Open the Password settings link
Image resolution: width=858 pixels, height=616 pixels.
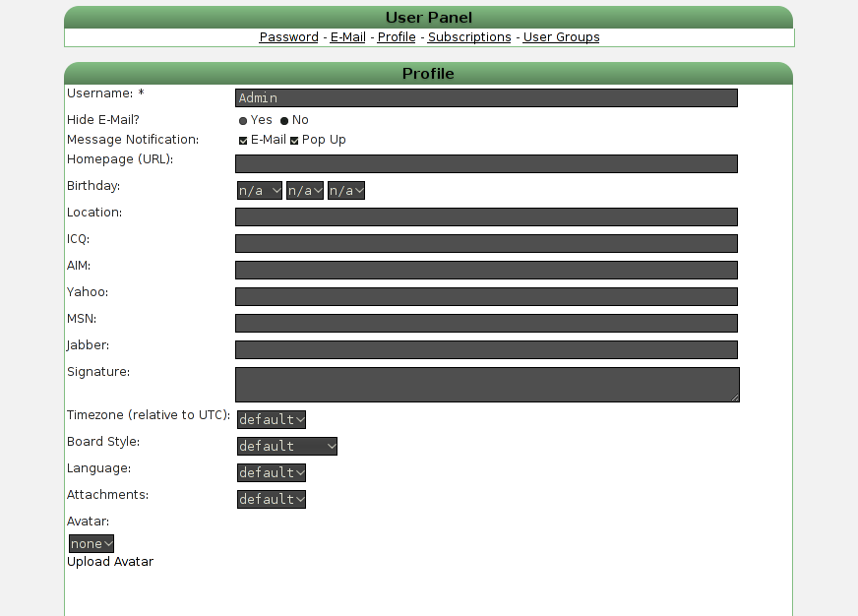288,36
